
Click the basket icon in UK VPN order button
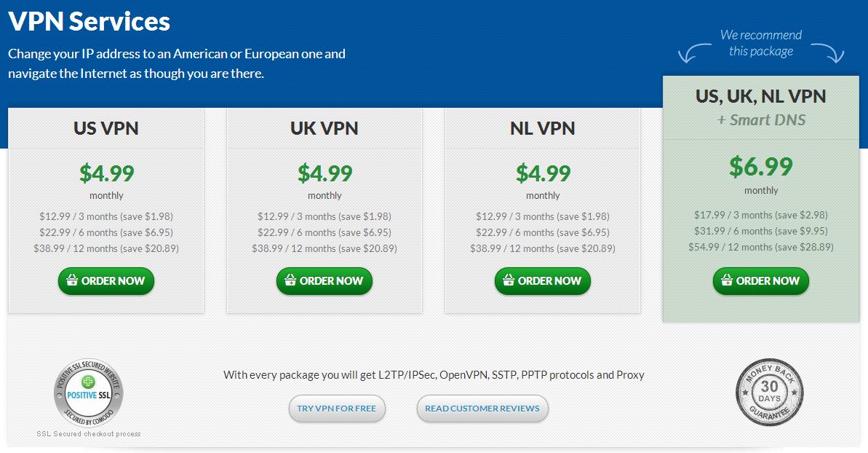pyautogui.click(x=290, y=280)
